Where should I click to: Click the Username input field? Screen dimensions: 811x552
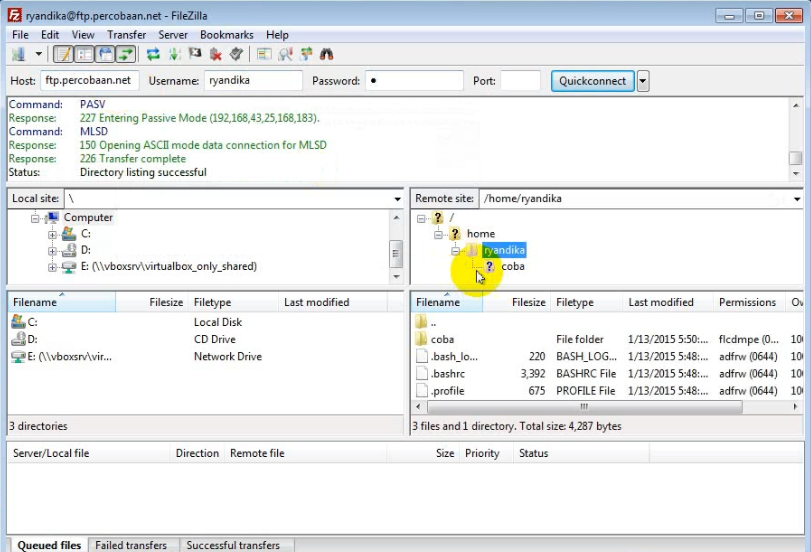253,81
